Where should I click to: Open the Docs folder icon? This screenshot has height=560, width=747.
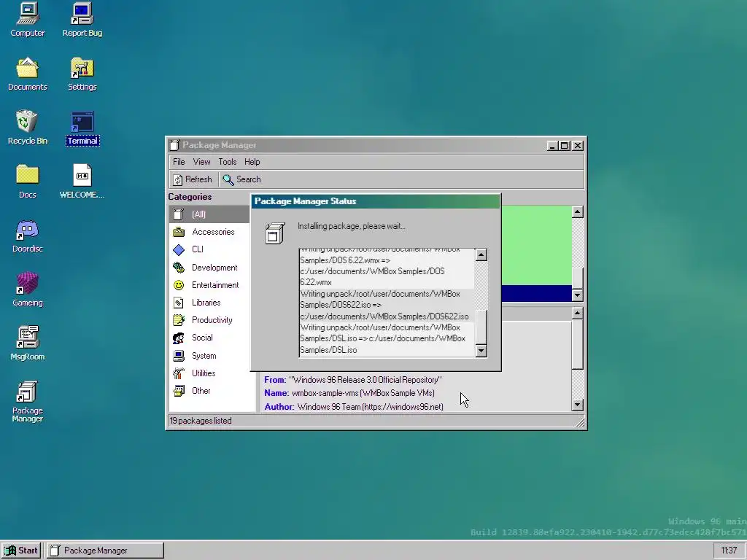coord(27,182)
